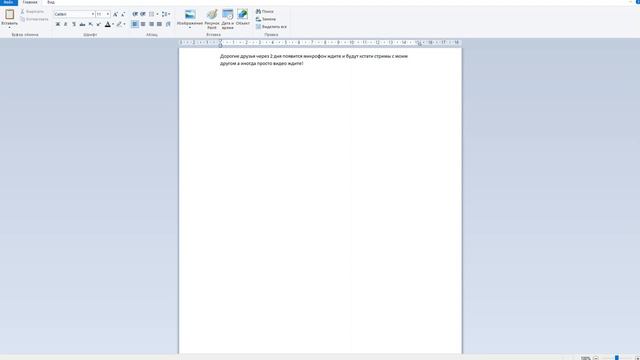640x360 pixels.
Task: Click the Paste (Вставить) clipboard icon
Action: (9, 14)
